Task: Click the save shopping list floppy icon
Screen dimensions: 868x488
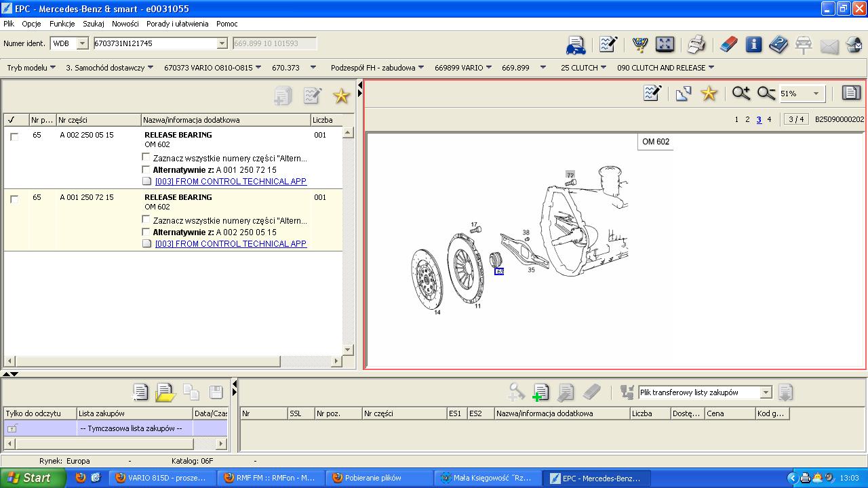Action: click(216, 392)
